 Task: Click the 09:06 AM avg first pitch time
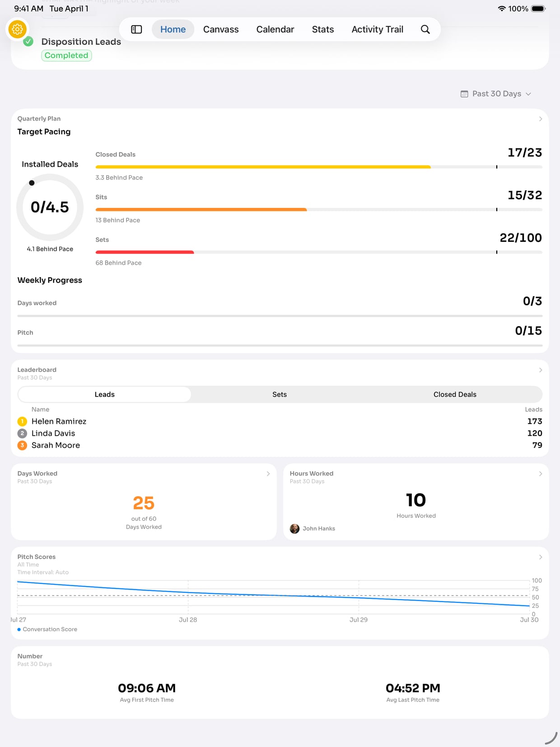tap(147, 688)
